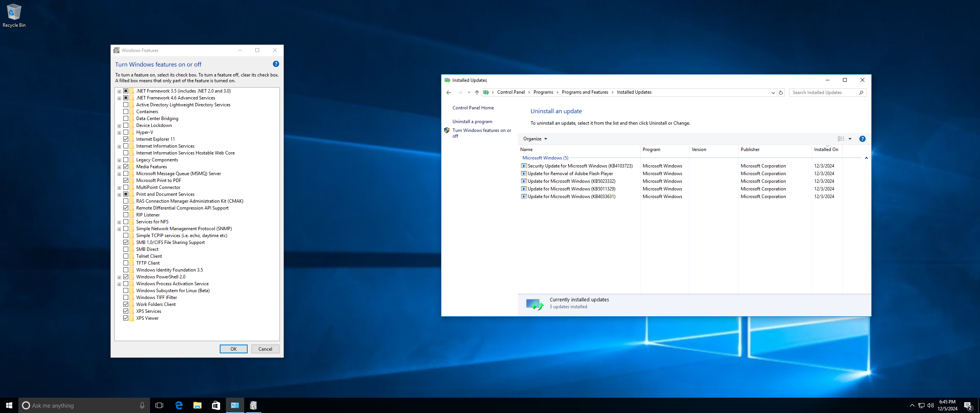Click the Cortana microphone icon
The width and height of the screenshot is (980, 413).
point(142,405)
